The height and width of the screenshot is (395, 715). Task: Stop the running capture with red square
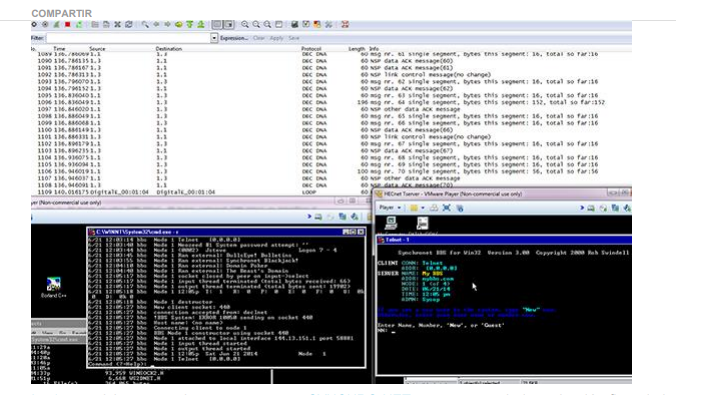(67, 25)
